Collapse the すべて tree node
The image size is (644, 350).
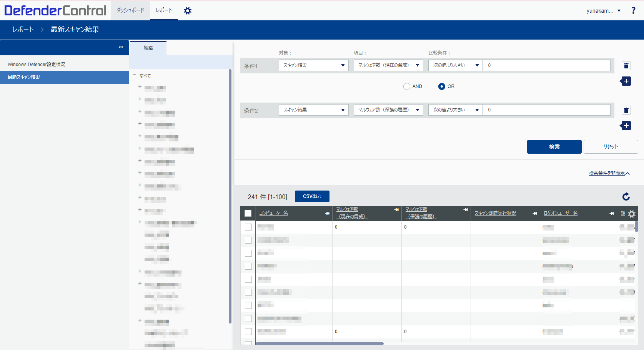(134, 75)
